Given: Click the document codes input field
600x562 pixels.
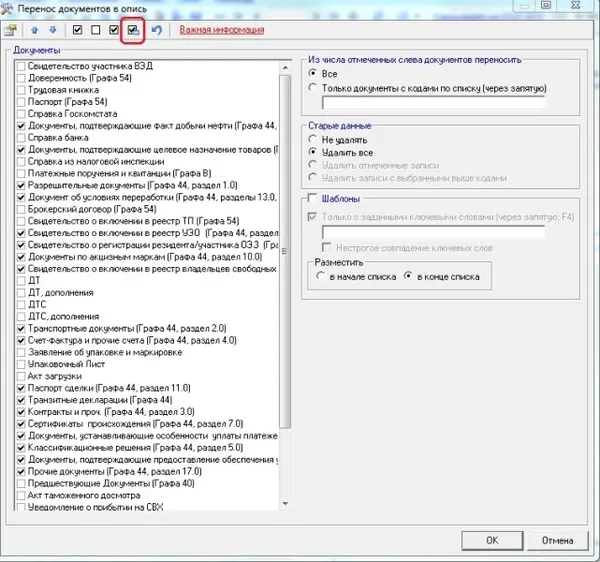Looking at the screenshot, I should 434,103.
